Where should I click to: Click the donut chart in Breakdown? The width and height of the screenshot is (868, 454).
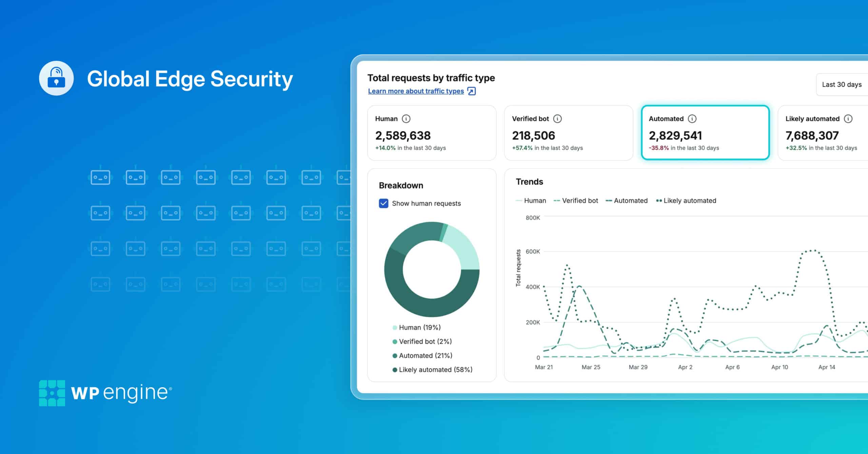[x=432, y=269]
